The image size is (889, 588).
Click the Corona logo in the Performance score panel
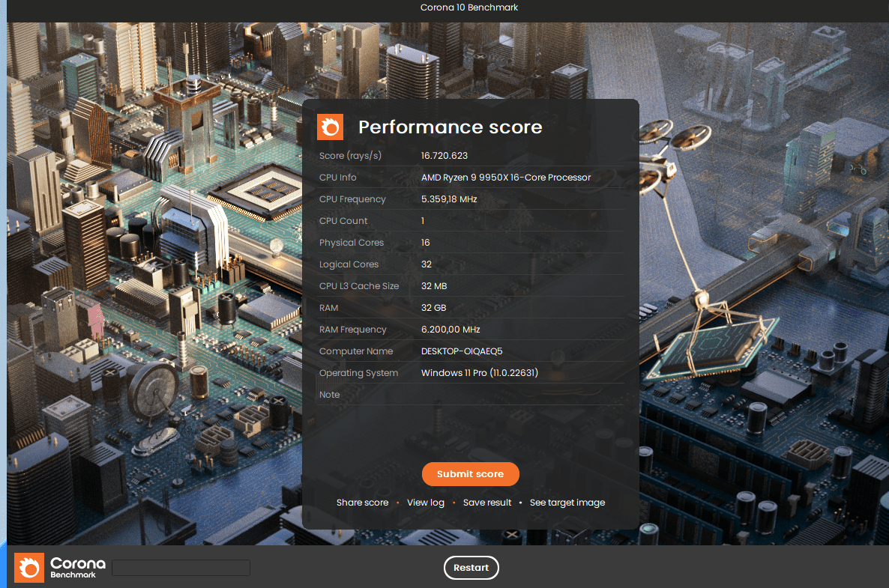(330, 127)
